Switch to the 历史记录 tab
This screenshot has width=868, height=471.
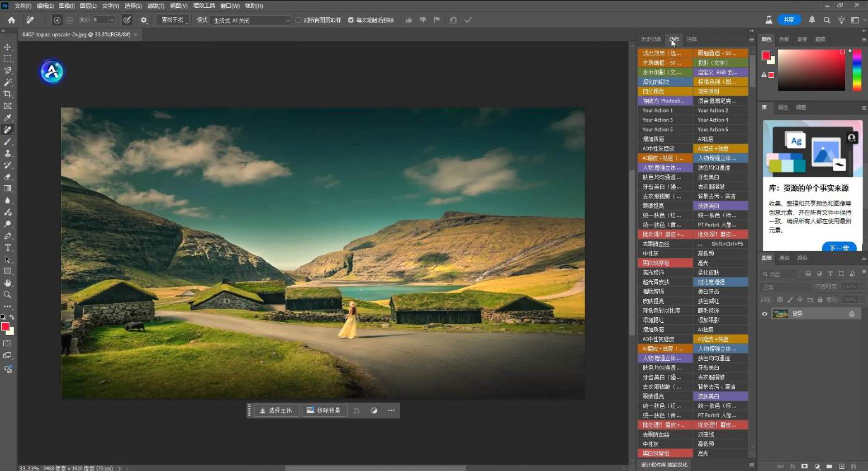(651, 39)
